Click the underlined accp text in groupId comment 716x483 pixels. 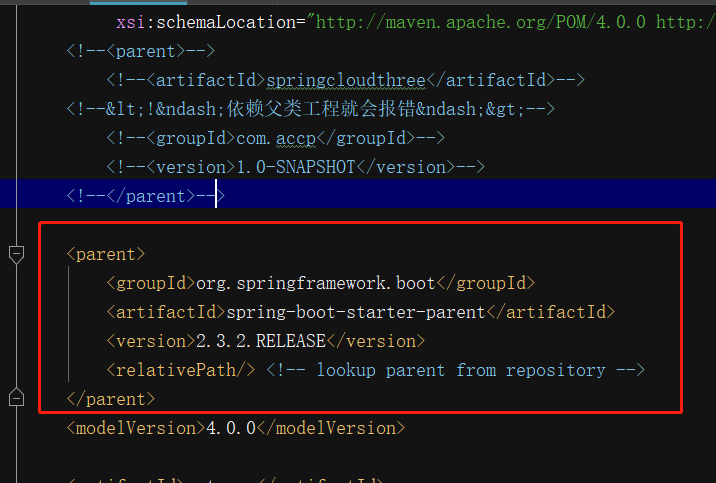[296, 138]
